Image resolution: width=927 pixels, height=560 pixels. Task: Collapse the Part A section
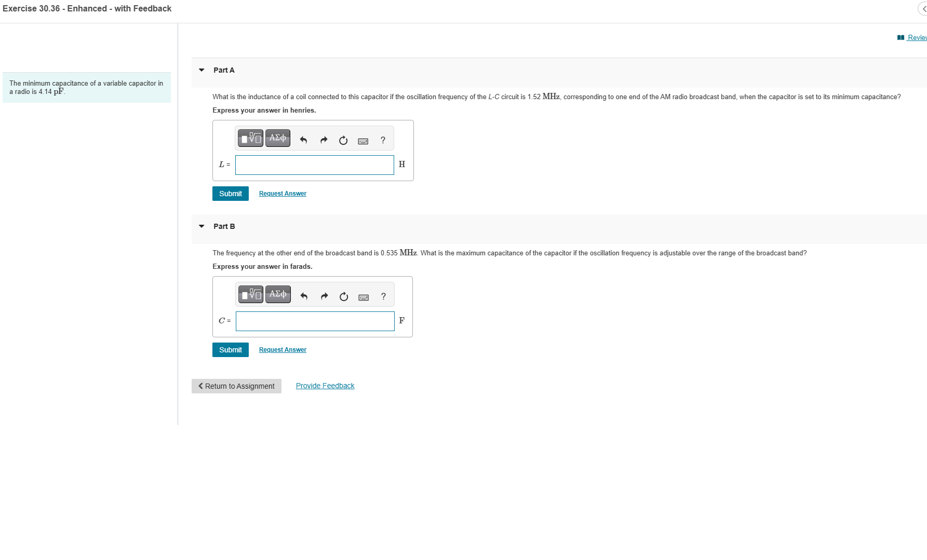[201, 70]
